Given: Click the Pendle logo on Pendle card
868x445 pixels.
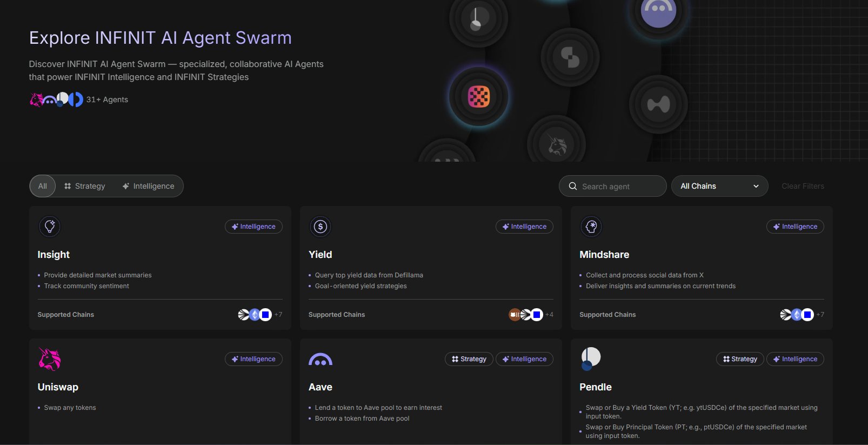Looking at the screenshot, I should tap(591, 359).
